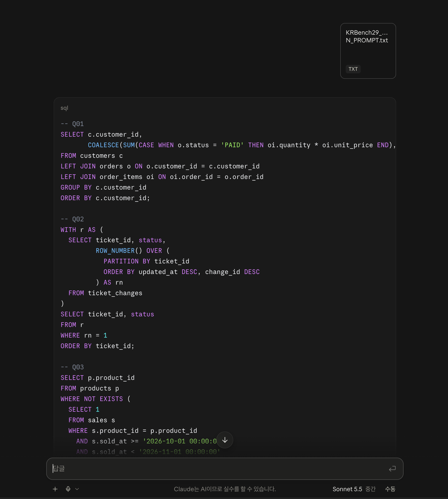Viewport: 448px width, 499px height.
Task: Click the '-- Q02' comment line
Action: pos(72,219)
